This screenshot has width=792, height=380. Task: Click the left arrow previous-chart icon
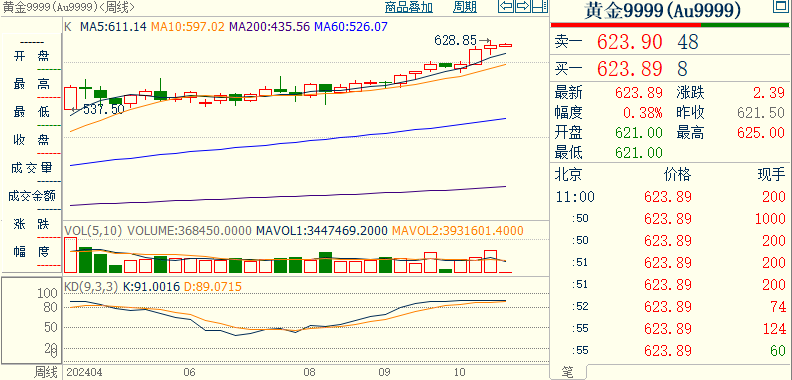pos(506,7)
